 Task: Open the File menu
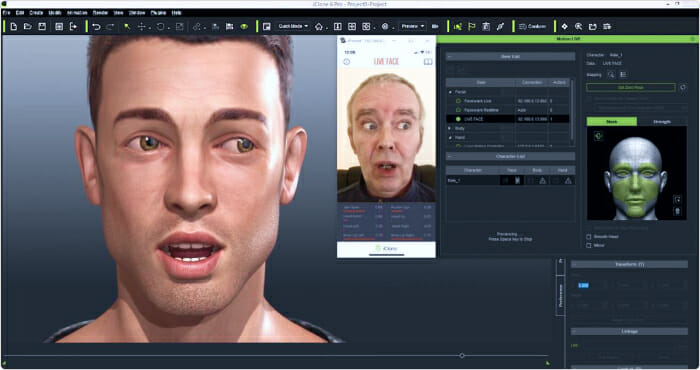coord(7,12)
